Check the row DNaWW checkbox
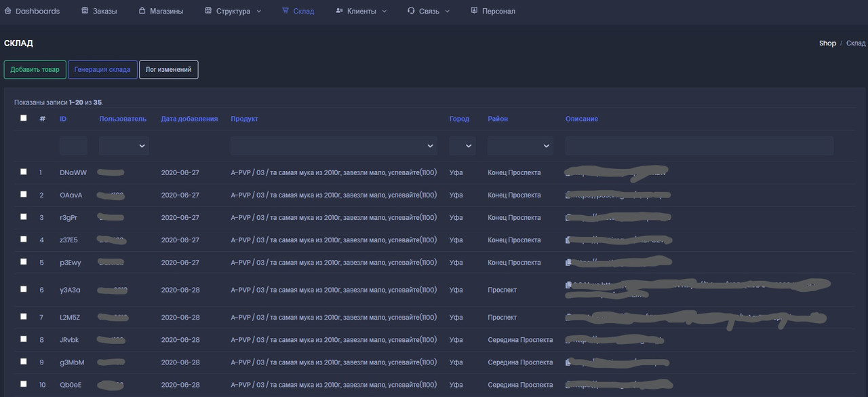This screenshot has width=868, height=397. coord(24,172)
